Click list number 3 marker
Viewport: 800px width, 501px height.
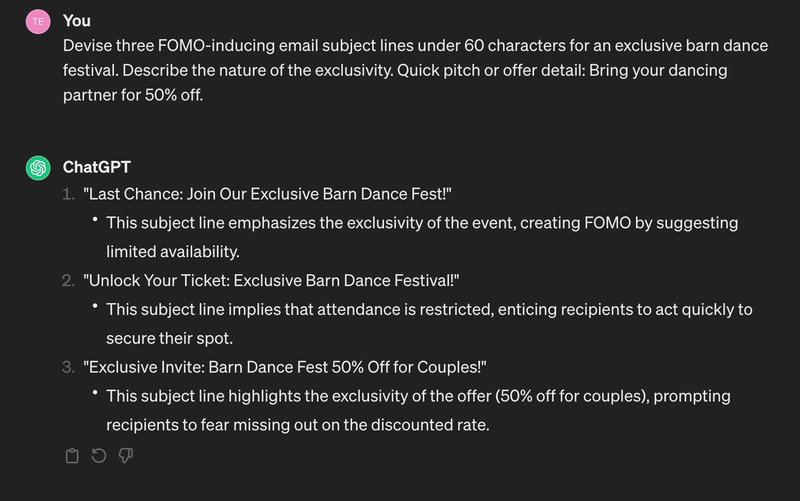(68, 367)
